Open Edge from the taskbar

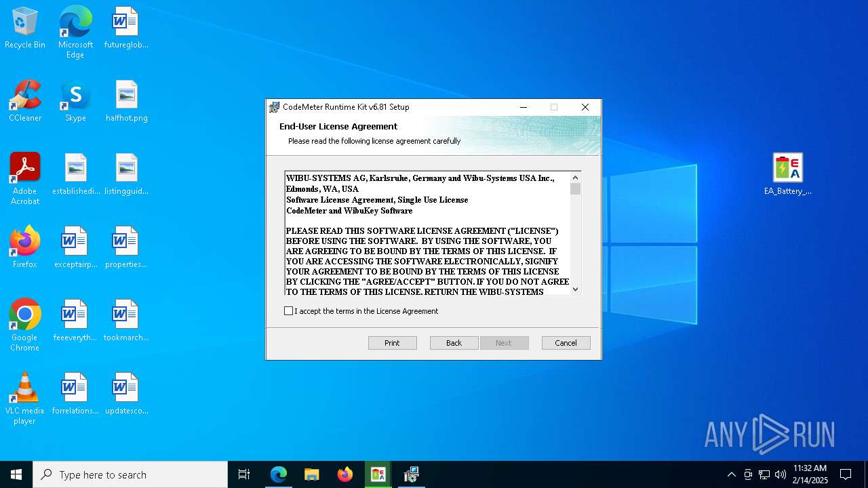[x=279, y=474]
